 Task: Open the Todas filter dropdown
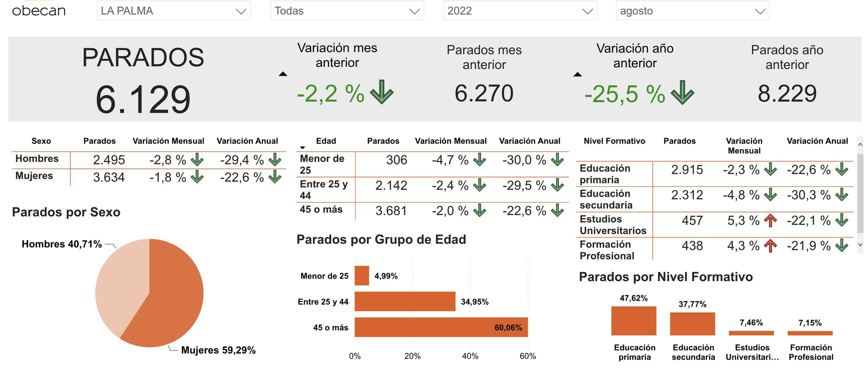coord(347,11)
